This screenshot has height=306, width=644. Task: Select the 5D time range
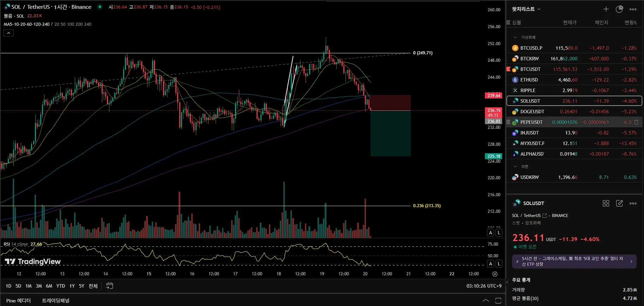pyautogui.click(x=18, y=286)
